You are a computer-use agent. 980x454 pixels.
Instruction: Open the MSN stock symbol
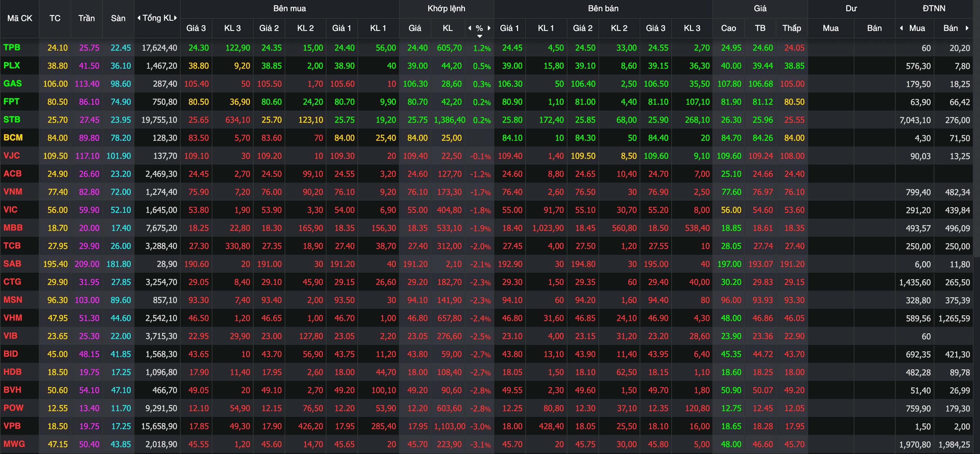13,300
